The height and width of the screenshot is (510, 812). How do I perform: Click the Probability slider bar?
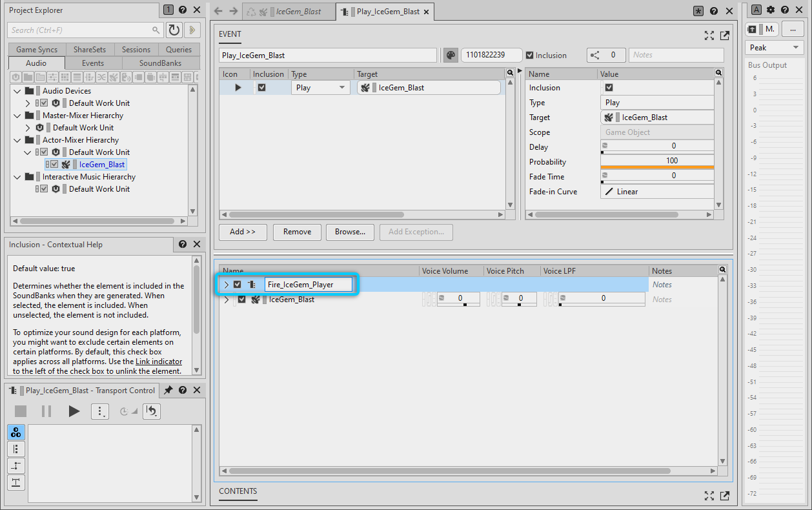coord(657,167)
